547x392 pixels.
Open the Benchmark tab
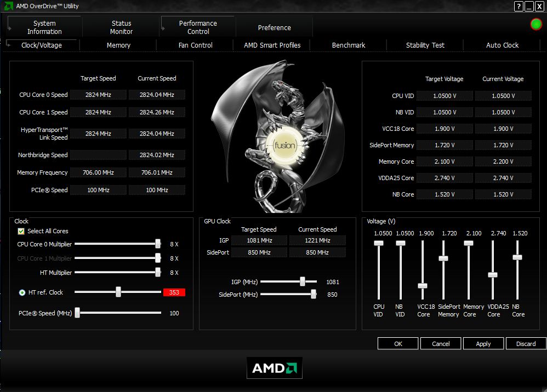(349, 45)
